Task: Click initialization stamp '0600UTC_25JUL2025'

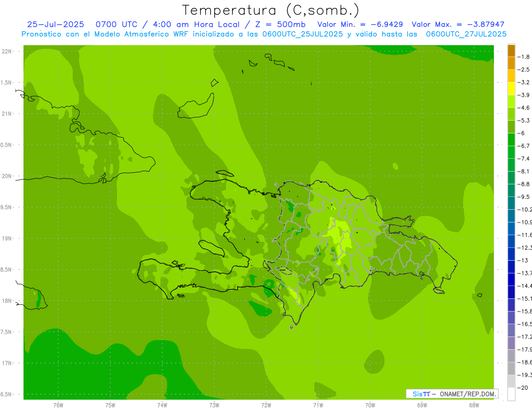Action: [302, 34]
